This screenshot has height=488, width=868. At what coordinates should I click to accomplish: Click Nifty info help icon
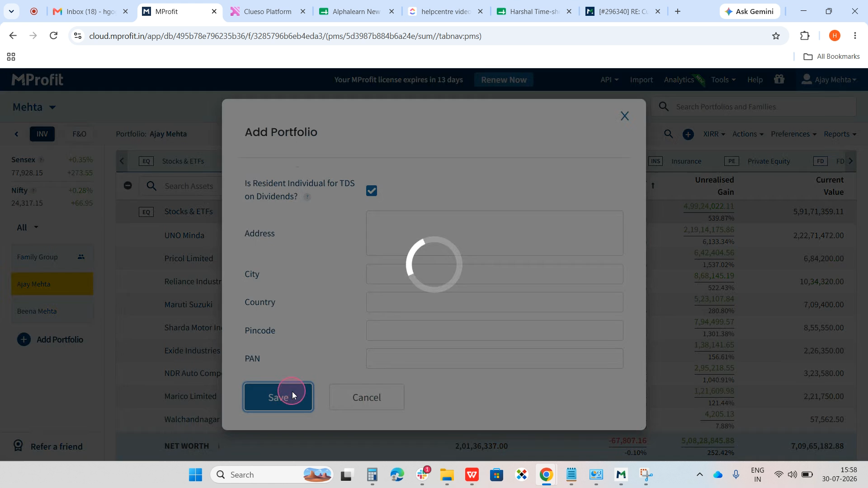point(33,191)
